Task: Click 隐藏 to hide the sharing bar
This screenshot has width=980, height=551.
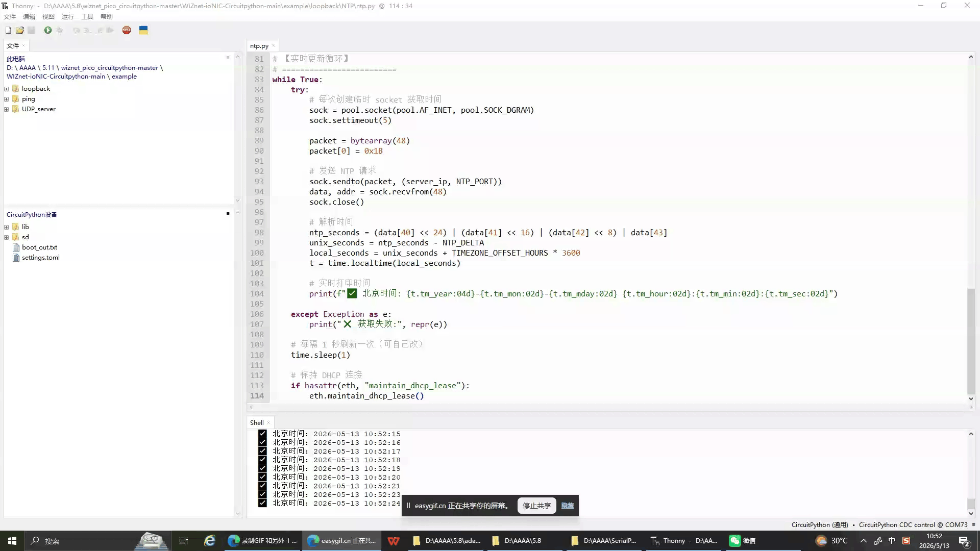Action: pos(567,506)
